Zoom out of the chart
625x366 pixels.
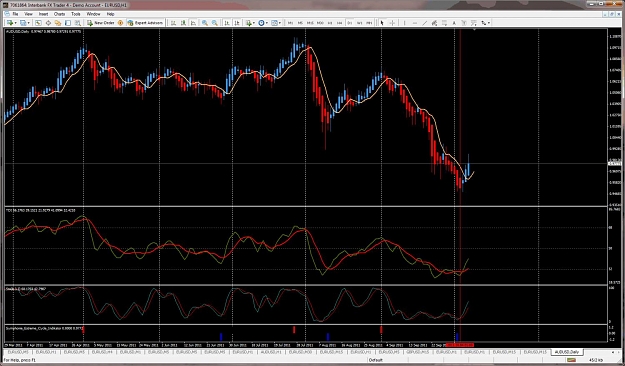click(215, 23)
